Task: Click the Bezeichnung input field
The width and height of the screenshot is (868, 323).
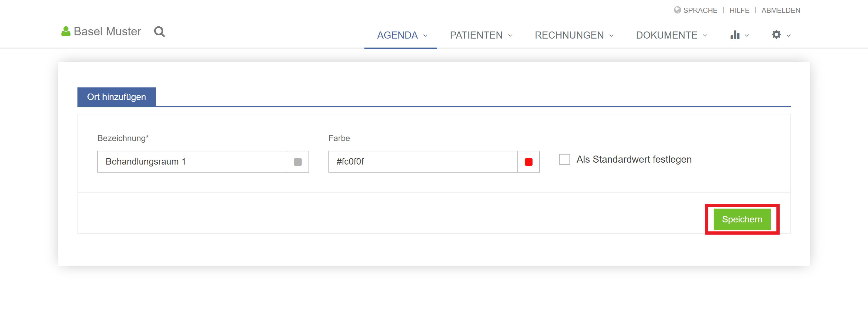Action: click(x=192, y=162)
